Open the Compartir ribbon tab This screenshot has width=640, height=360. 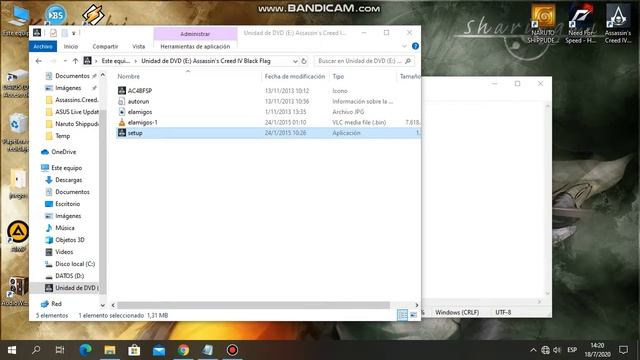pyautogui.click(x=105, y=47)
